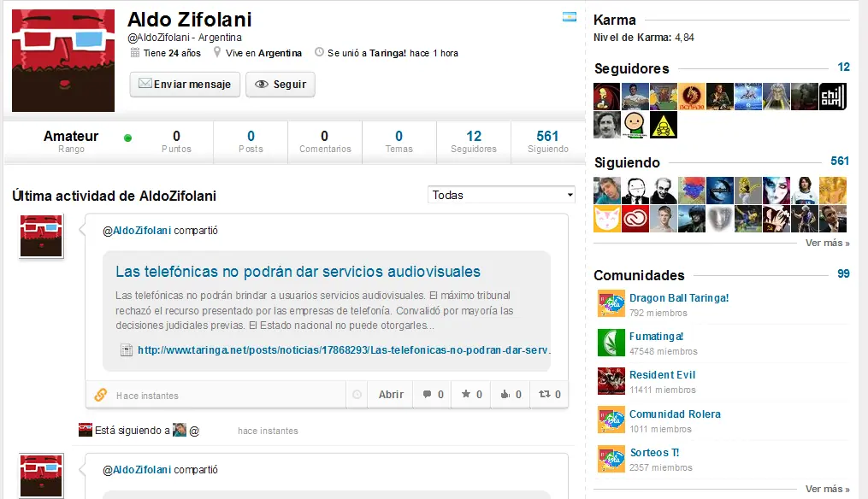868x499 pixels.
Task: Open the Todas activity filter dropdown
Action: click(x=501, y=195)
